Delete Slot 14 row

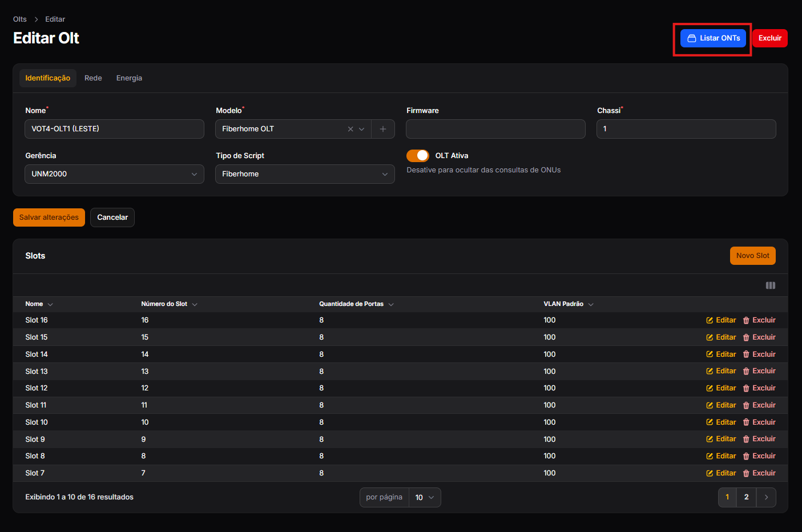[x=759, y=354]
